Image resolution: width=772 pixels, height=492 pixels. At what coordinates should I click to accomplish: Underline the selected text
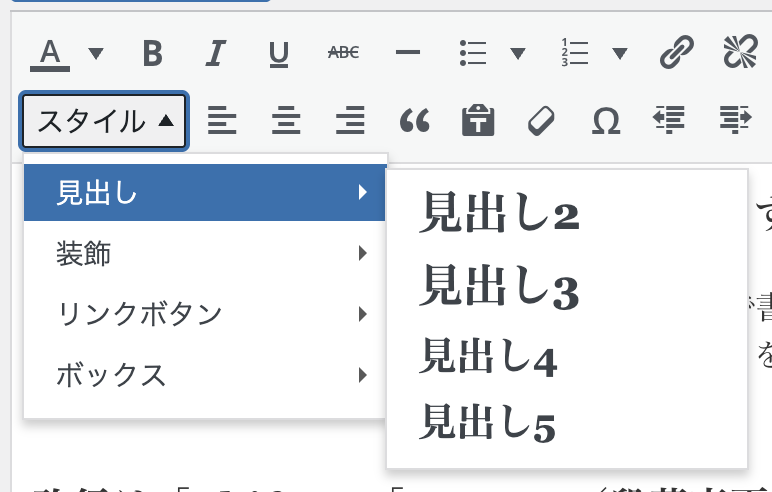278,53
